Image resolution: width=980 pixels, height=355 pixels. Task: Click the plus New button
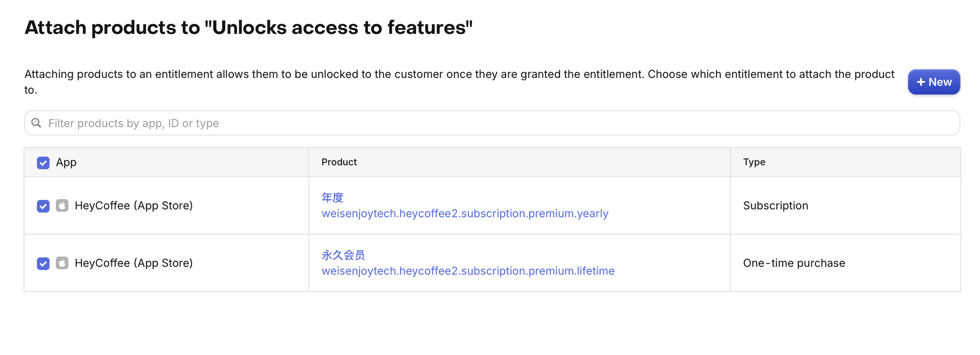[x=933, y=82]
